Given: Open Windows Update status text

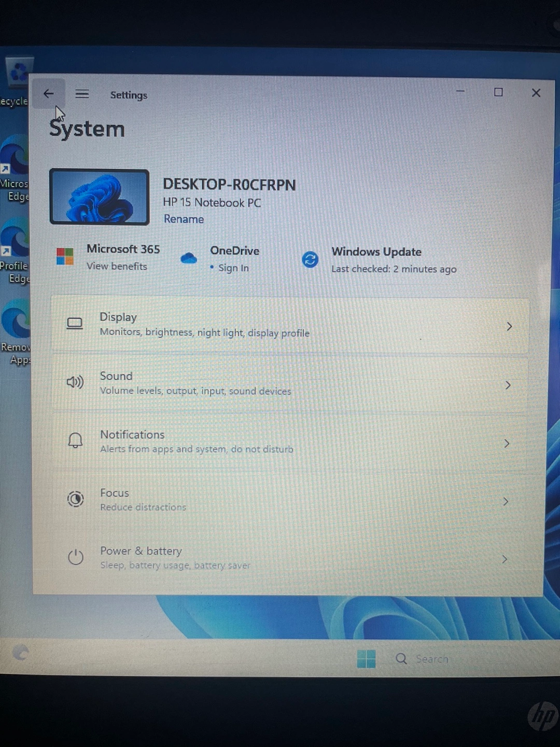Looking at the screenshot, I should click(x=394, y=269).
